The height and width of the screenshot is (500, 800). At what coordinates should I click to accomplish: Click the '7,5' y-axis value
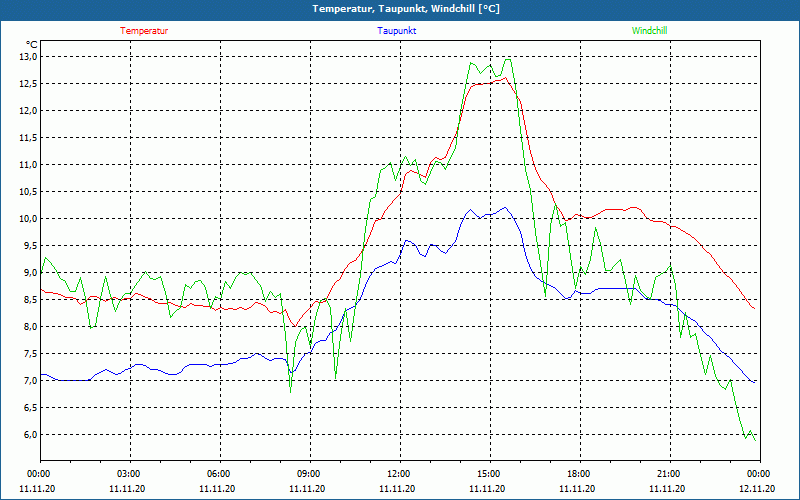point(30,354)
